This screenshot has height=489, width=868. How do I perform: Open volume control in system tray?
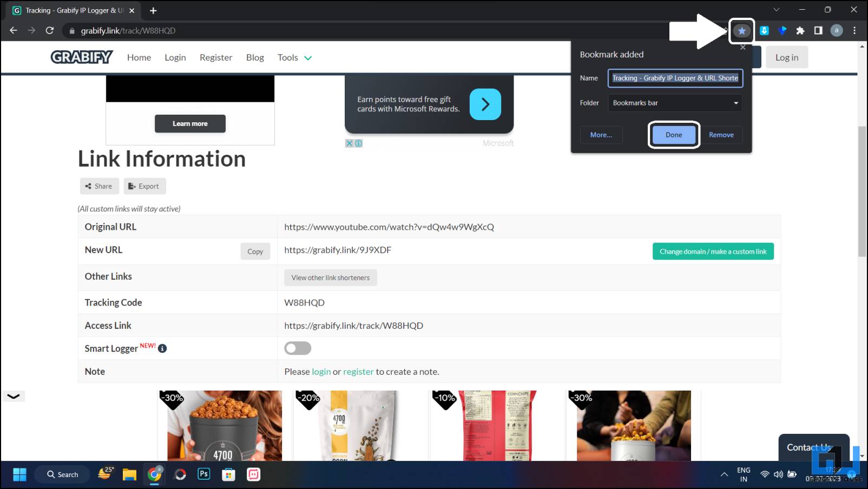pos(778,474)
